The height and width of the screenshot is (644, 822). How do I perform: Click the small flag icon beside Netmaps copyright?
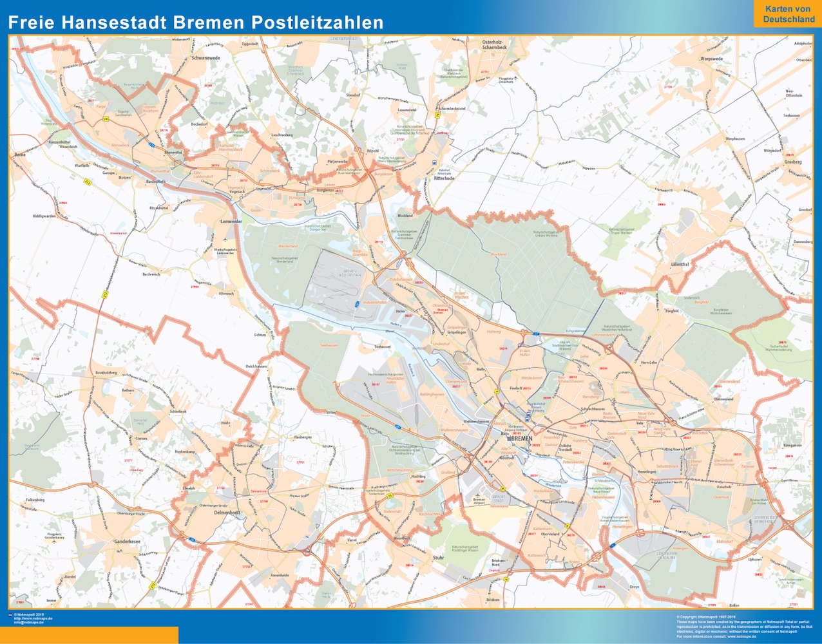click(x=11, y=616)
